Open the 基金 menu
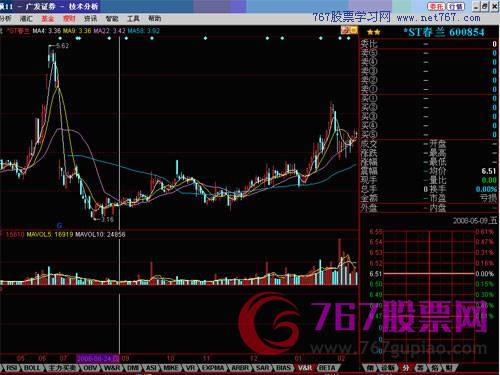The width and height of the screenshot is (500, 375). [48, 19]
